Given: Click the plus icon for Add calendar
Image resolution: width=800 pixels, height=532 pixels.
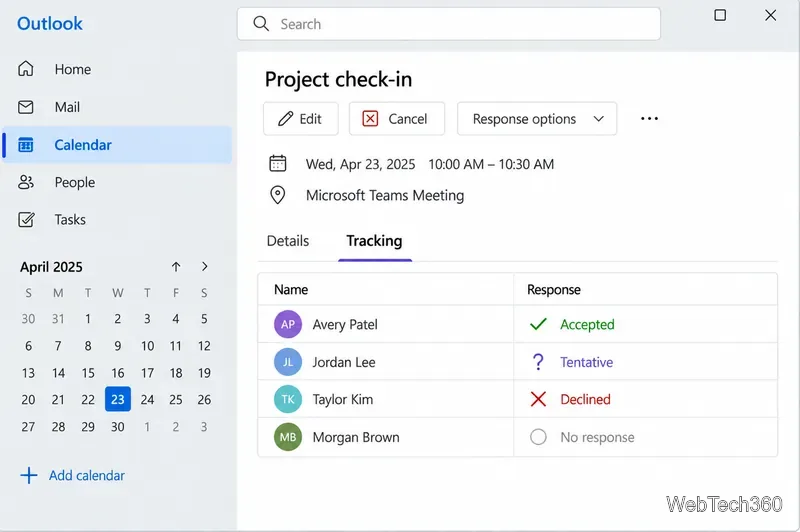Looking at the screenshot, I should [x=29, y=475].
